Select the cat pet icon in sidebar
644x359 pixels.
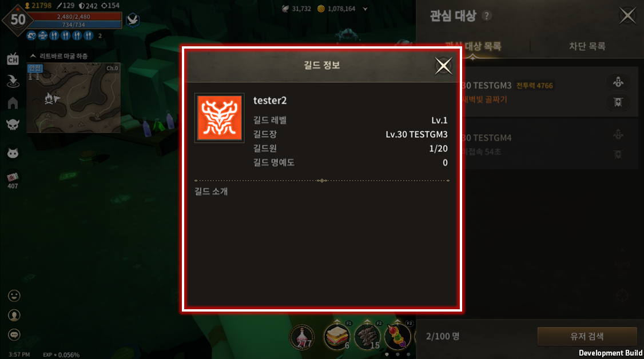pyautogui.click(x=13, y=153)
